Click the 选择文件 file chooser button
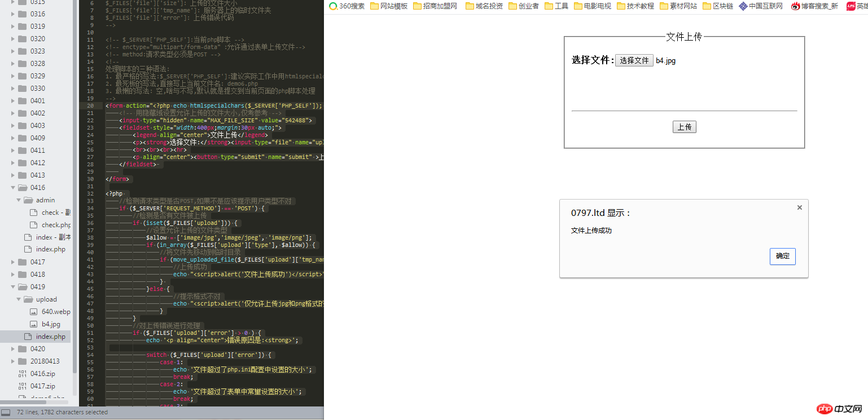 click(634, 60)
